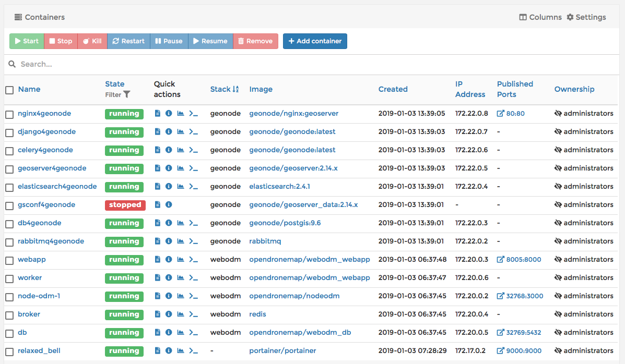Open console icon for worker container
The height and width of the screenshot is (364, 625).
pos(193,277)
